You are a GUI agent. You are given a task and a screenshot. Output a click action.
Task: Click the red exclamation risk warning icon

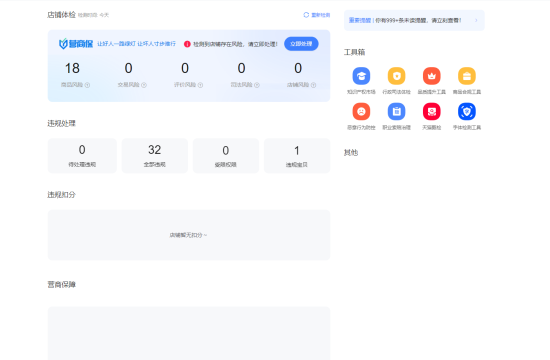click(187, 44)
